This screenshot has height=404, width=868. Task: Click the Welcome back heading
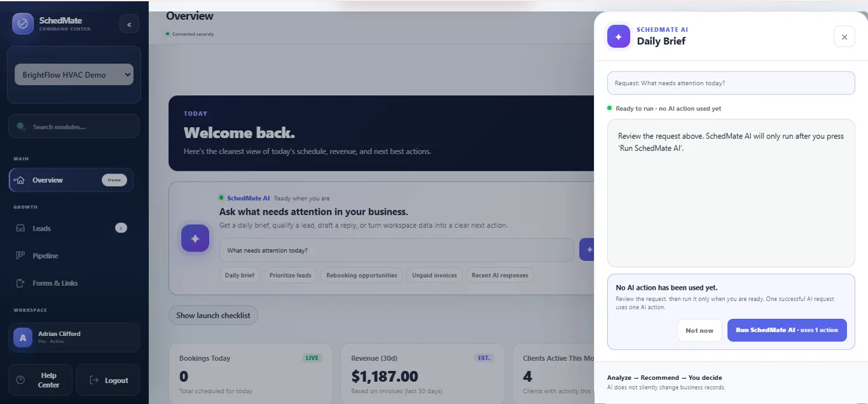coord(239,133)
